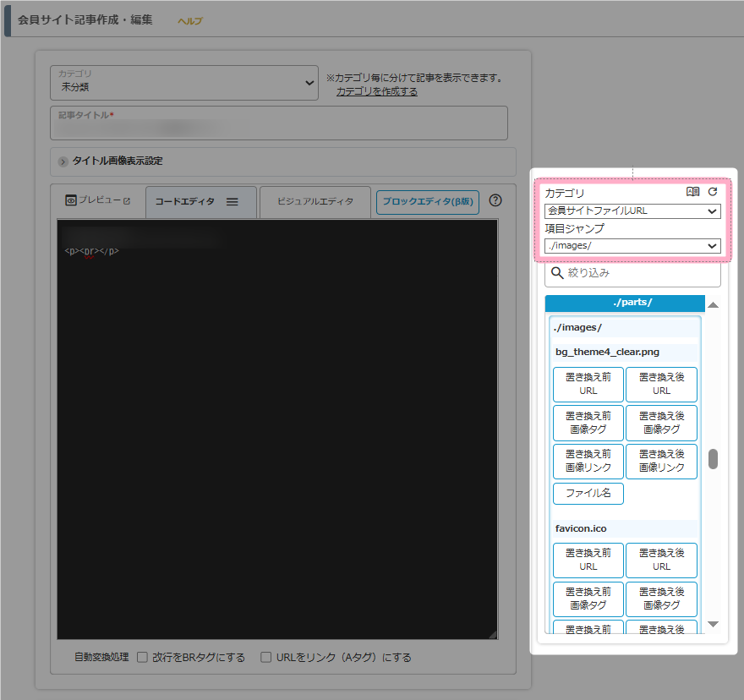Open the 項目ジャンプ ./images/ dropdown
The height and width of the screenshot is (700, 744).
click(632, 246)
